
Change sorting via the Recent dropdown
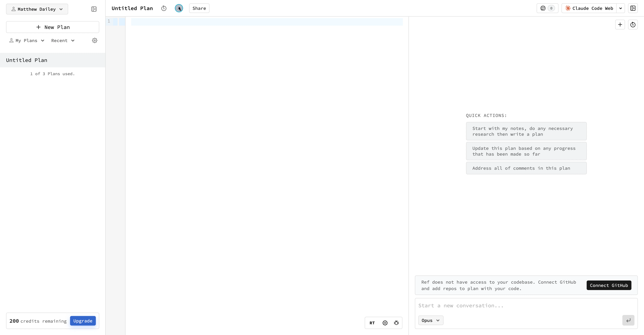tap(63, 40)
